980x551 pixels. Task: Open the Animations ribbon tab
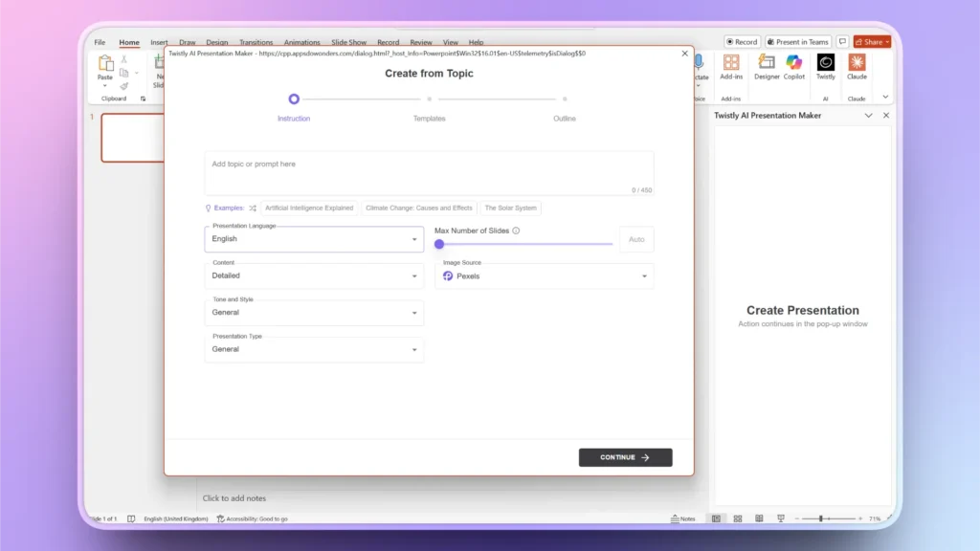click(301, 42)
